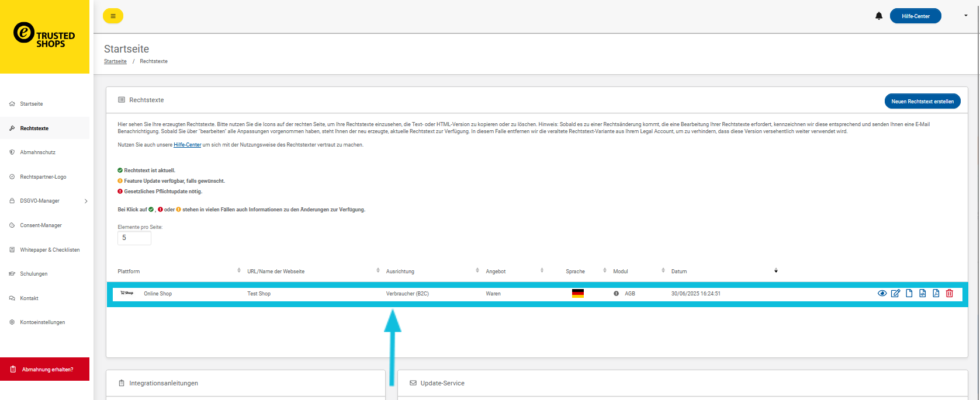Click the info icon next to AGB
The width and height of the screenshot is (980, 400).
point(616,294)
